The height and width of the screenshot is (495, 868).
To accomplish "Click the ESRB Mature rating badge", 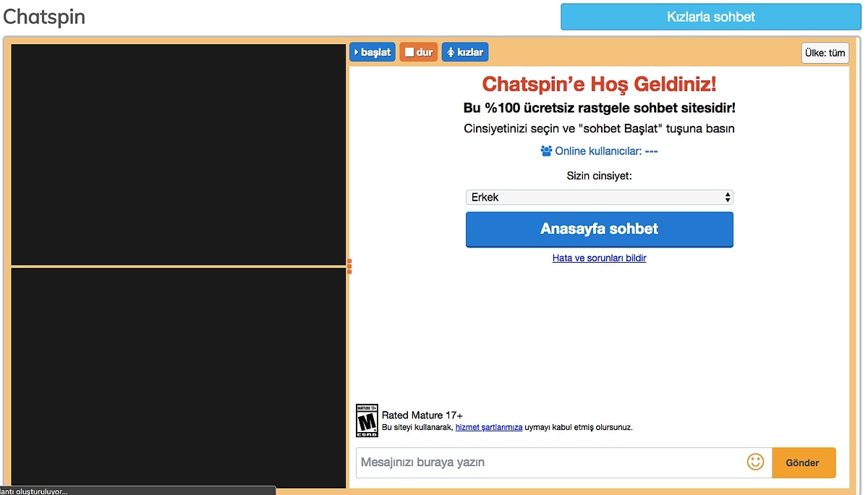I will [367, 420].
